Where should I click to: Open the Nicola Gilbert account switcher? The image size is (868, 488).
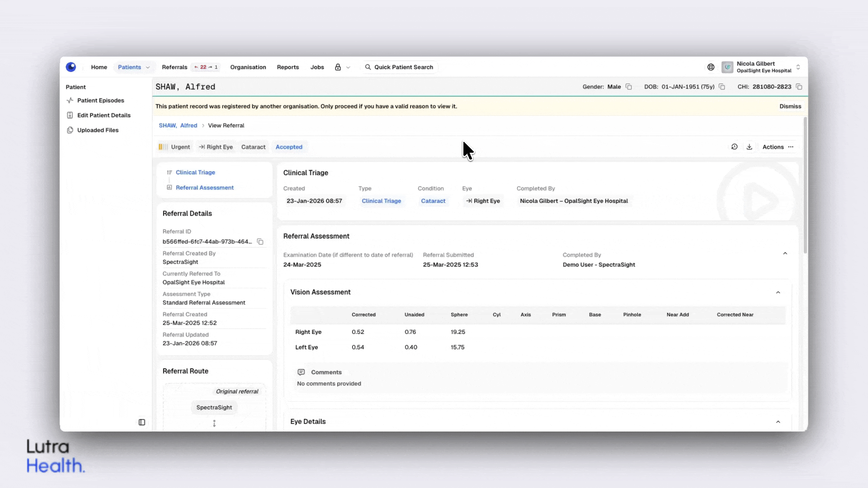798,67
